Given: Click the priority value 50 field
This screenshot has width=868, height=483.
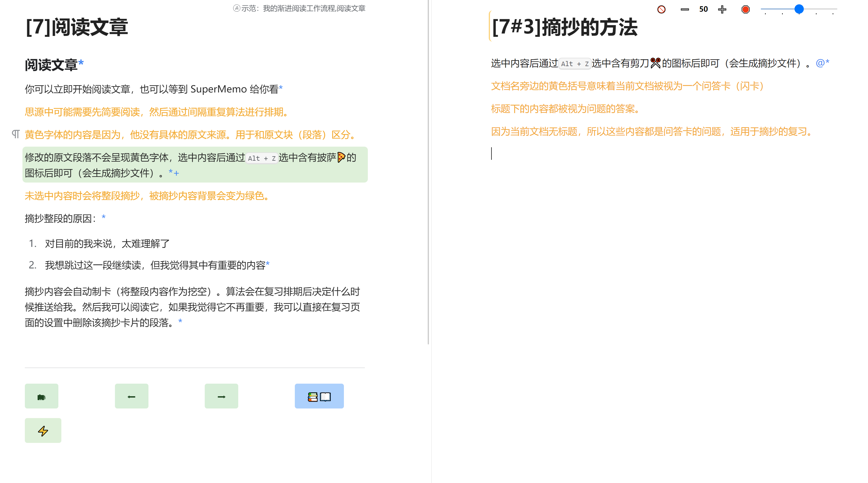Looking at the screenshot, I should pos(703,10).
